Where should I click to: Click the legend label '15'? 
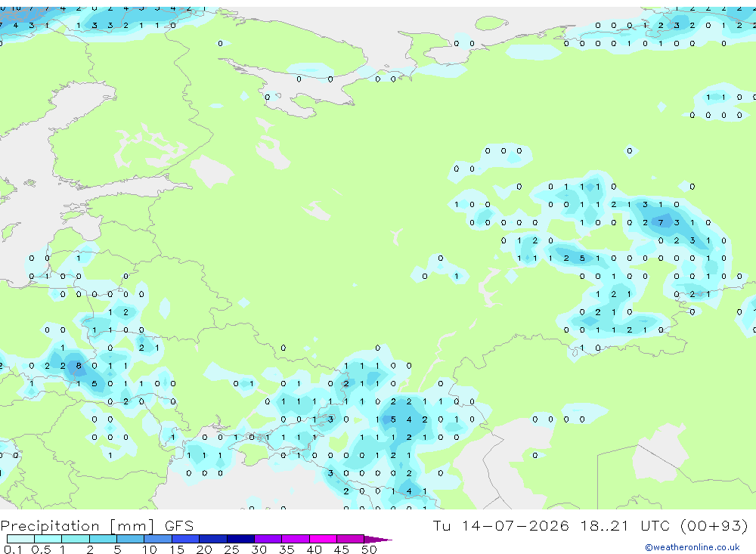[x=176, y=549]
